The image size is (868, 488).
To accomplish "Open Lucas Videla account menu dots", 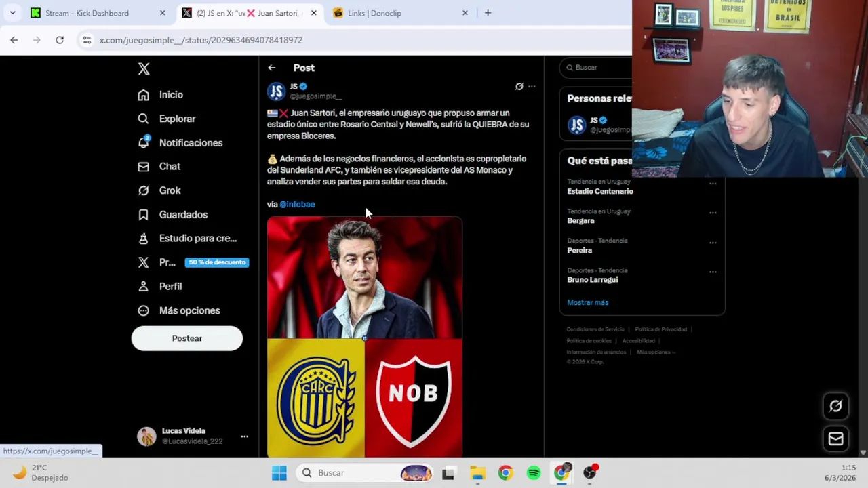I will click(x=245, y=436).
